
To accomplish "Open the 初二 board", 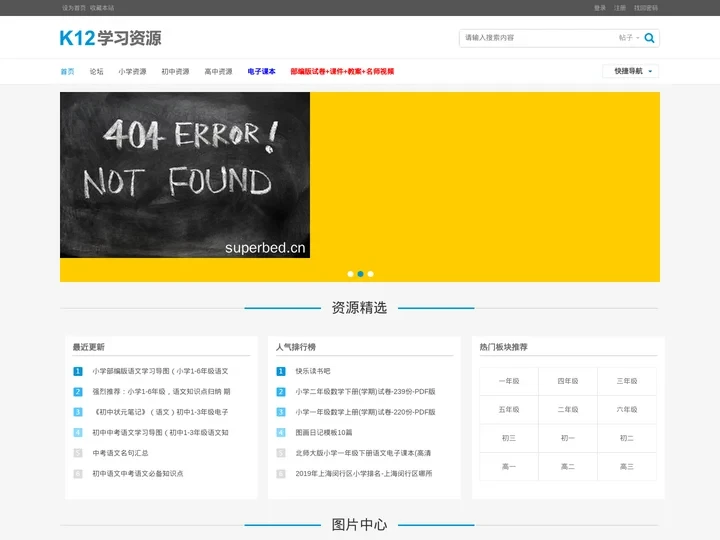I will pos(627,438).
